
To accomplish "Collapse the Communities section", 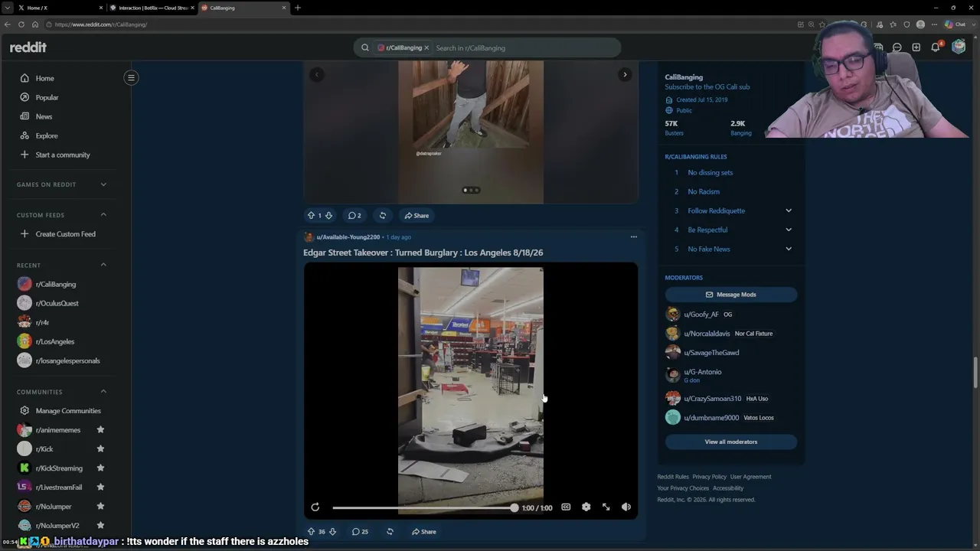I will pos(103,392).
